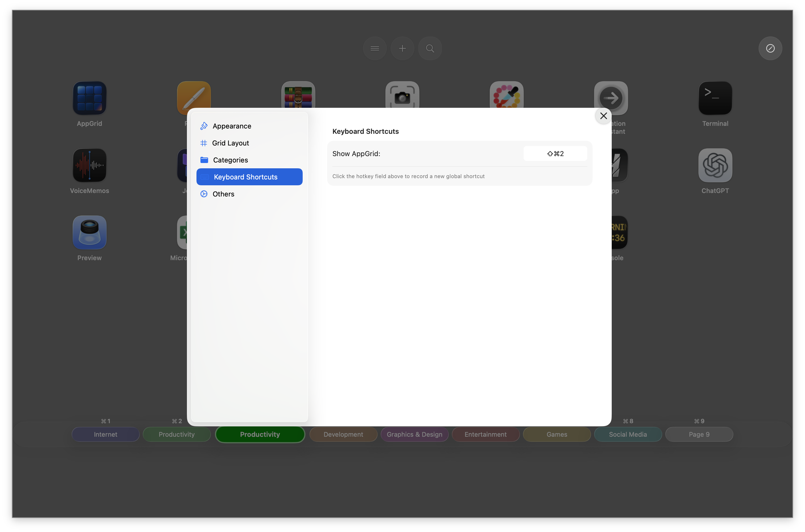Select the AppGrid app icon
This screenshot has width=805, height=532.
tap(89, 98)
